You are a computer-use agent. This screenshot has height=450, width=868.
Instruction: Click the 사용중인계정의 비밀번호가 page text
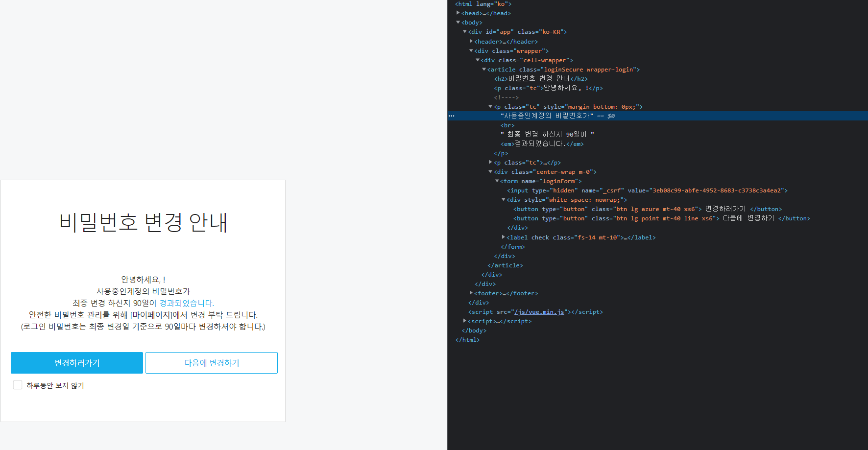pos(143,291)
